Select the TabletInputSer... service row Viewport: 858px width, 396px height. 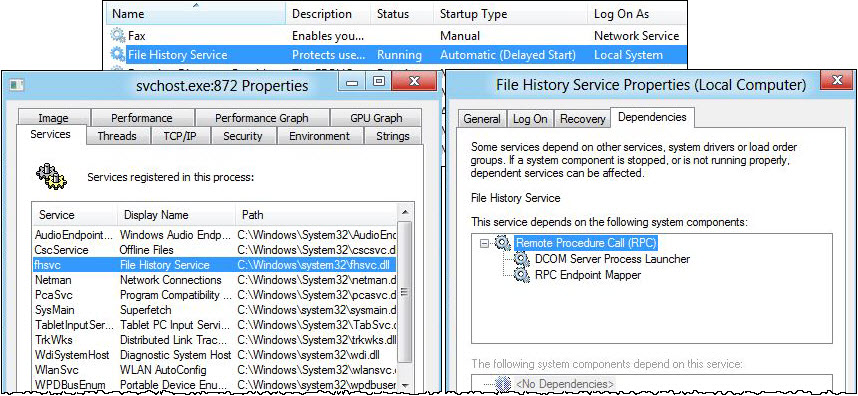[x=214, y=325]
